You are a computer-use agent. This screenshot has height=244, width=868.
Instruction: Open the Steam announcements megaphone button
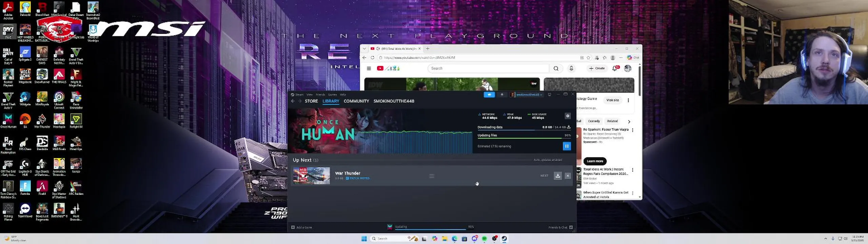tap(489, 95)
